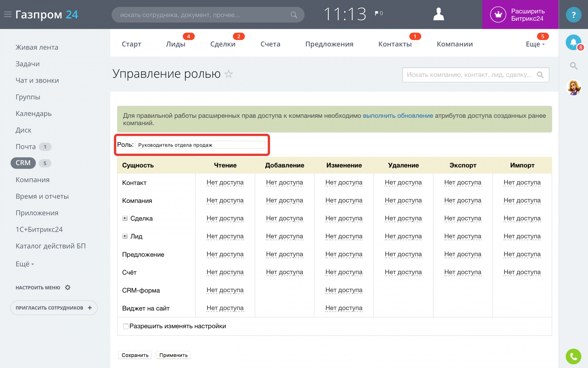Open the notifications bell icon

(x=573, y=42)
